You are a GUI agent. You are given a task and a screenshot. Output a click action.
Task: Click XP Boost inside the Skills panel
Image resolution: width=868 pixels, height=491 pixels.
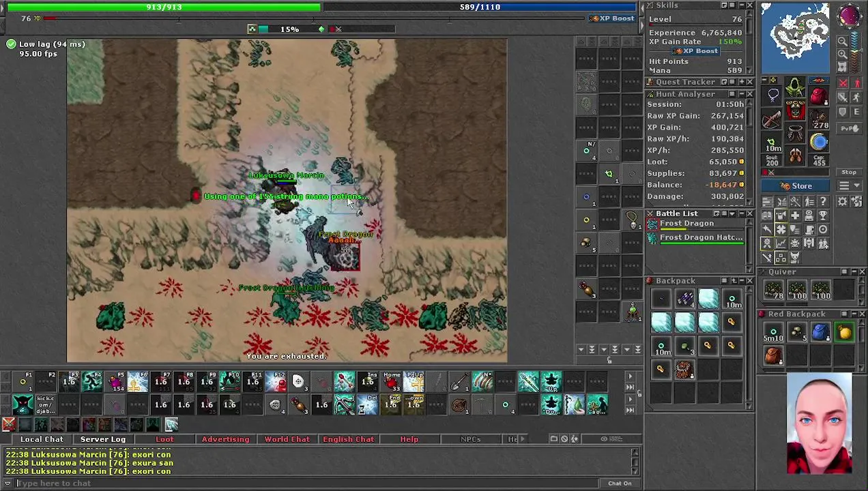coord(696,51)
